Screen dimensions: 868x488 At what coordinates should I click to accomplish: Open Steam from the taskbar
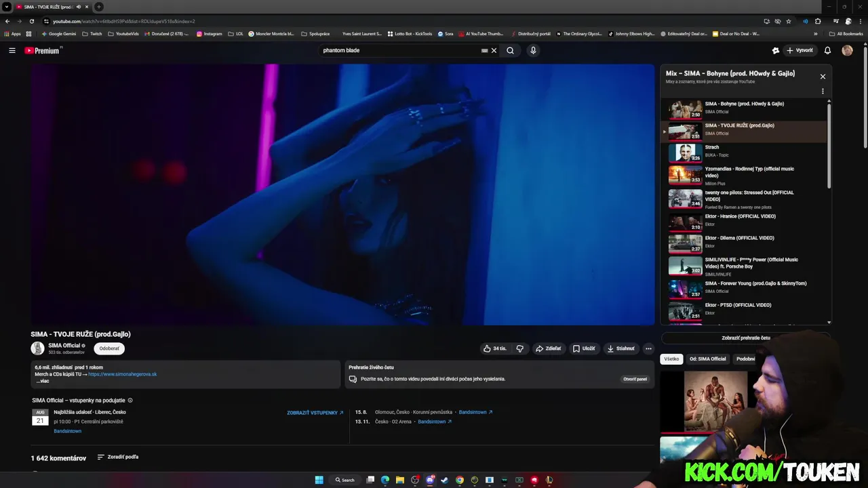click(445, 480)
